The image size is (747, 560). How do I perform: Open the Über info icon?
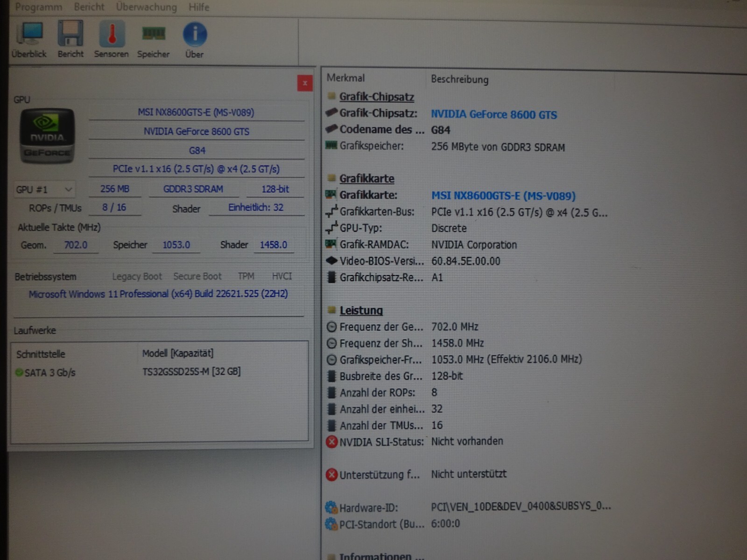pos(195,34)
